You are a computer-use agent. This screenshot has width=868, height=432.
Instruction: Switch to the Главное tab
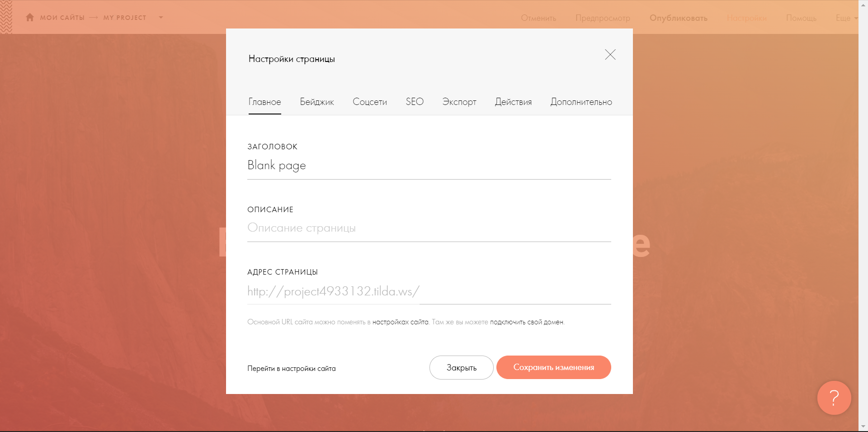click(x=264, y=102)
